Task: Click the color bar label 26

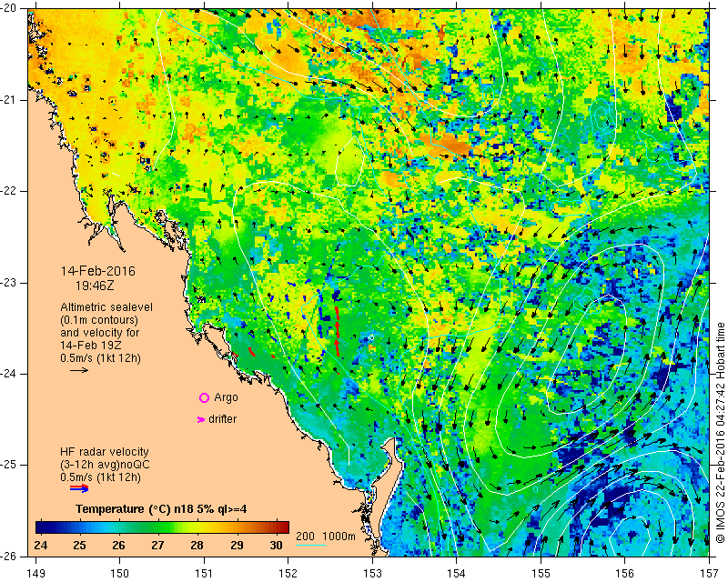Action: [x=118, y=545]
